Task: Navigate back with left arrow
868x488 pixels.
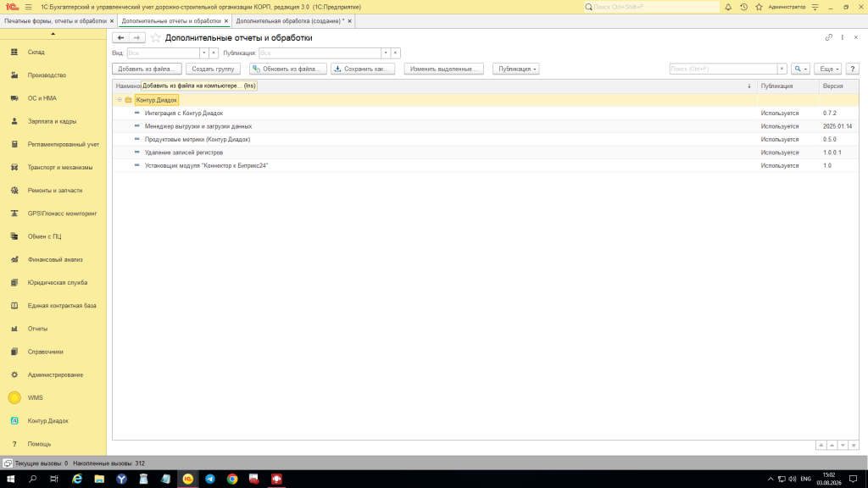Action: (120, 37)
